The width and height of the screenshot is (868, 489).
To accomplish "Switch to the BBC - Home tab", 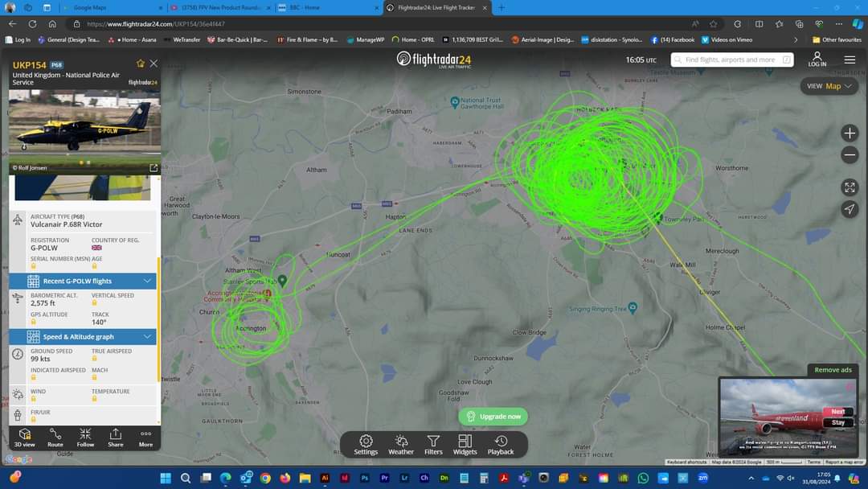I will pos(328,8).
